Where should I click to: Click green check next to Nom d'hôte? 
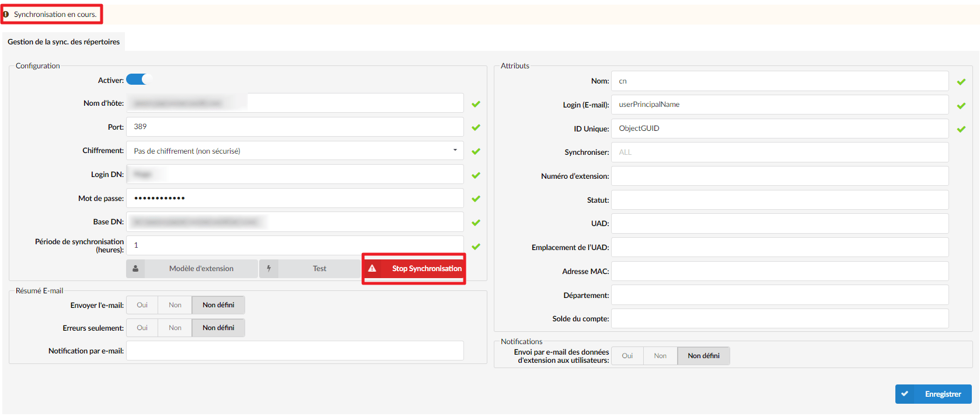click(476, 104)
